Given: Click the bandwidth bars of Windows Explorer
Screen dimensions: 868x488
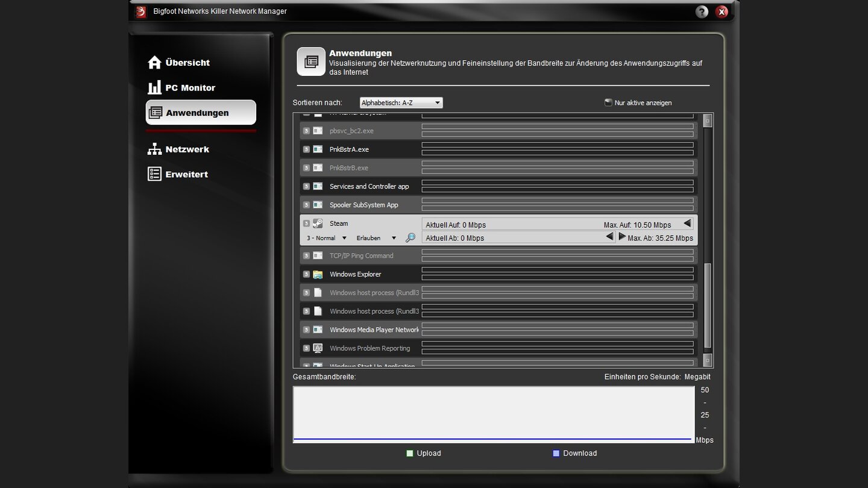Looking at the screenshot, I should (558, 274).
